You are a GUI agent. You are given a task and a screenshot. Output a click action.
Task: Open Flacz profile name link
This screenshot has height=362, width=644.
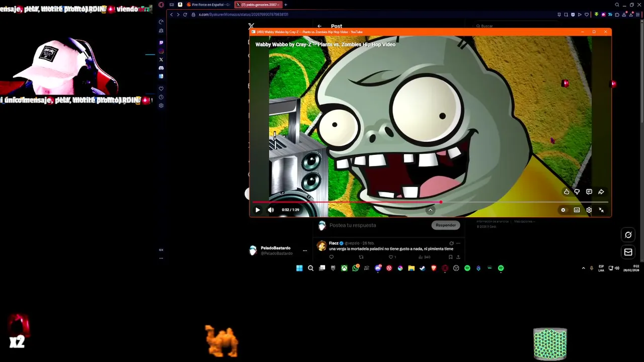coord(334,243)
